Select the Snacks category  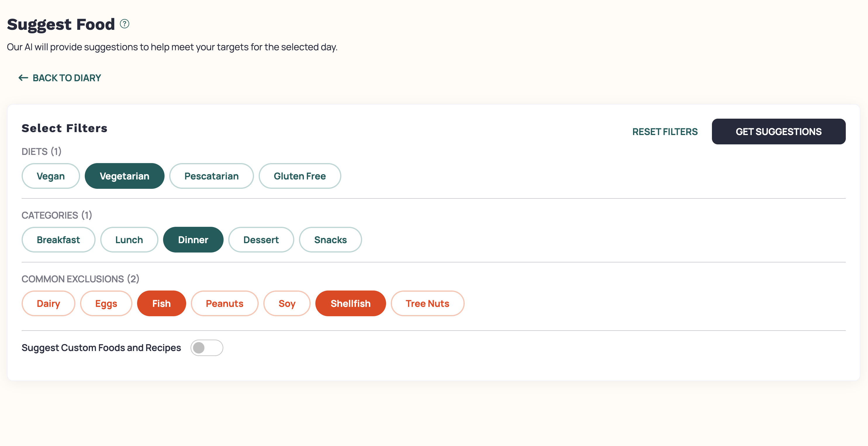pos(330,240)
